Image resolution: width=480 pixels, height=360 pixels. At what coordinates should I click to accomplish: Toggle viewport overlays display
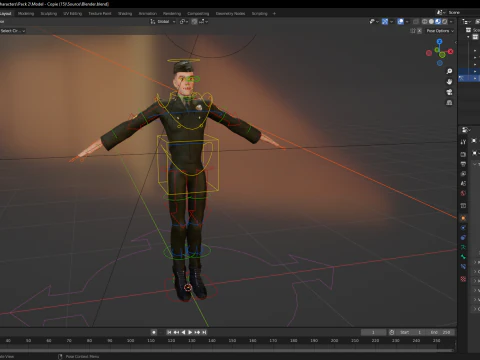401,22
